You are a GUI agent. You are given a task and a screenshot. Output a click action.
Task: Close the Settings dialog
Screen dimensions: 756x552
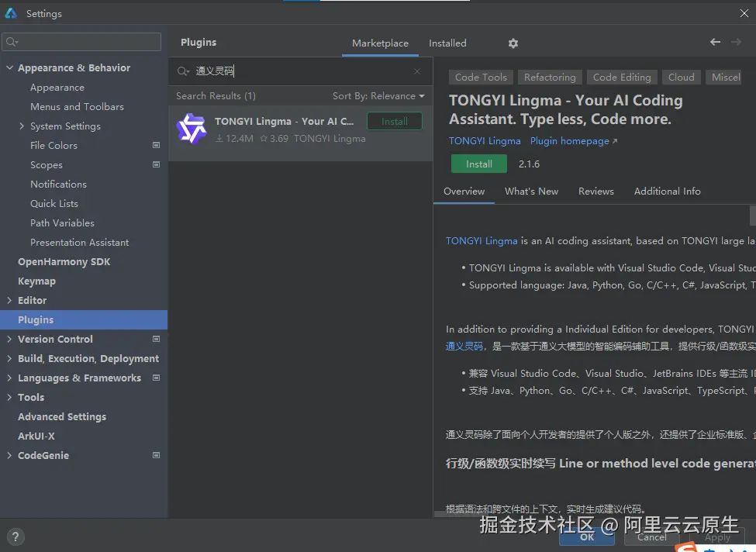click(744, 13)
